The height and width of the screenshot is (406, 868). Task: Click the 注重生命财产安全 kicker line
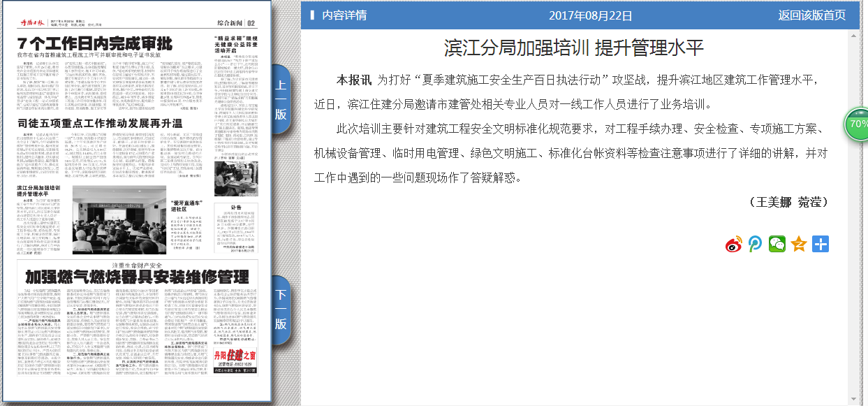[x=136, y=266]
